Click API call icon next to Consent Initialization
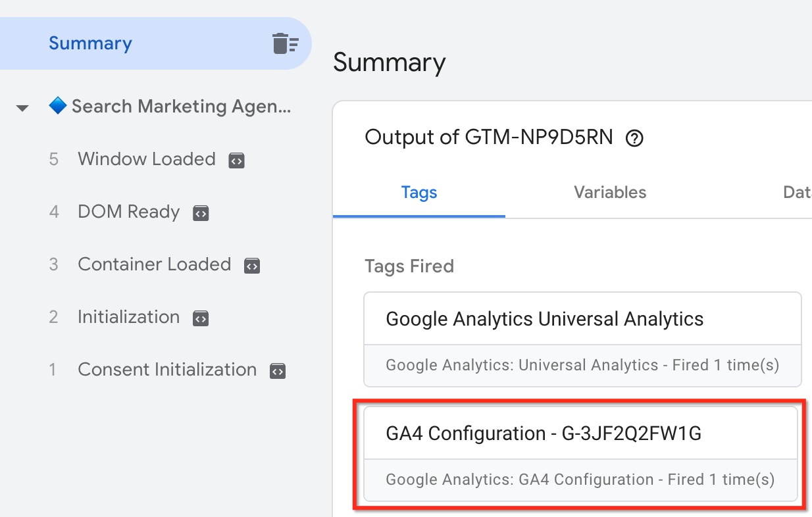The image size is (812, 517). tap(278, 370)
